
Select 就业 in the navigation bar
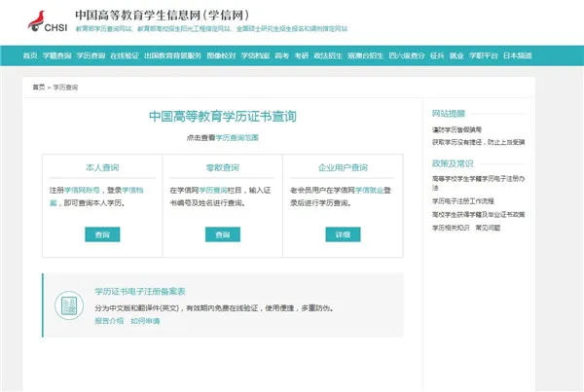tap(456, 55)
